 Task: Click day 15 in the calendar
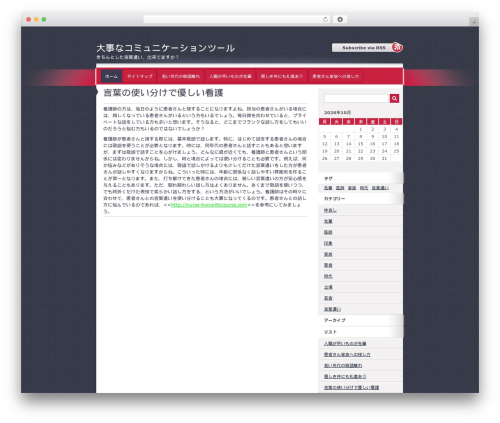(360, 144)
